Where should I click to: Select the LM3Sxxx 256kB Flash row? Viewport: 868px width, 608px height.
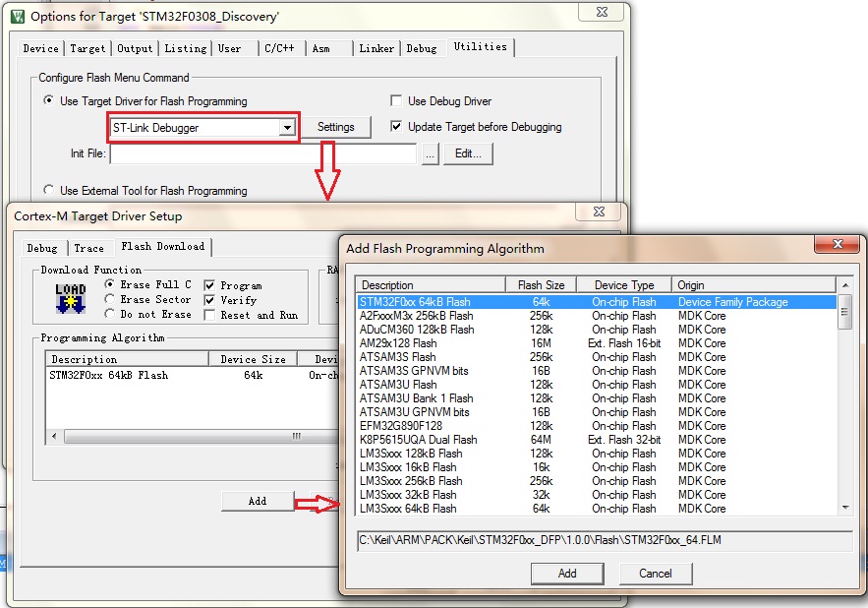point(597,481)
